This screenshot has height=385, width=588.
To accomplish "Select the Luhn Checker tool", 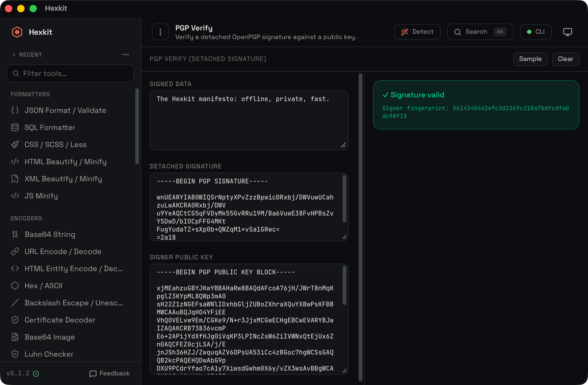I will [70, 354].
